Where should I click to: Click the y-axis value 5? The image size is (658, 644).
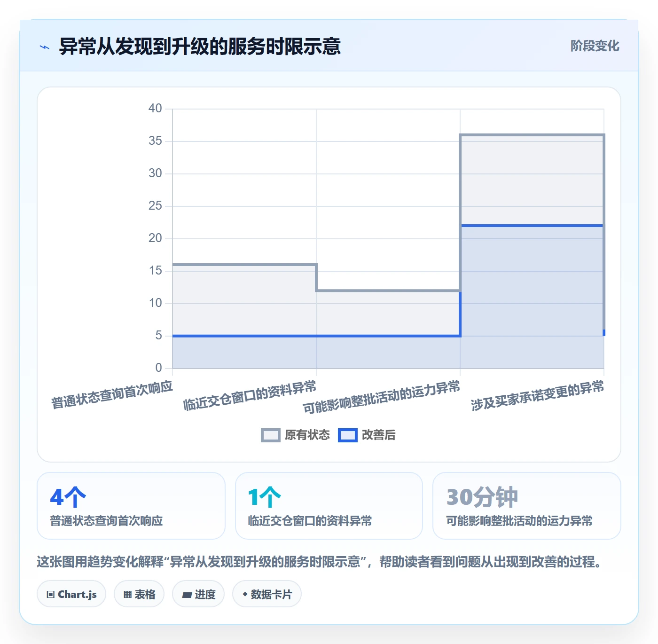click(158, 336)
